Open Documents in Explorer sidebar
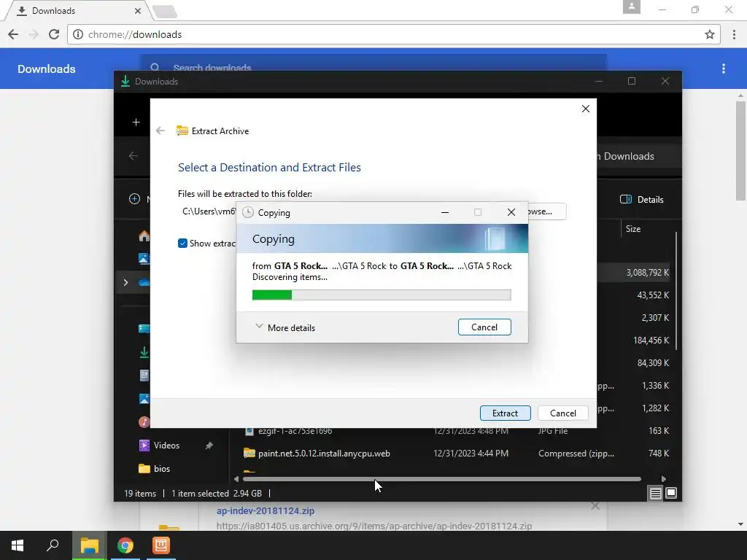The width and height of the screenshot is (747, 560). click(x=144, y=376)
